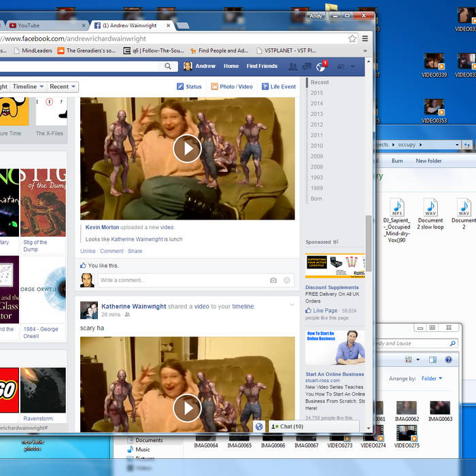Open The X-Files link
Viewport: 476px width, 476px height.
coord(50,133)
